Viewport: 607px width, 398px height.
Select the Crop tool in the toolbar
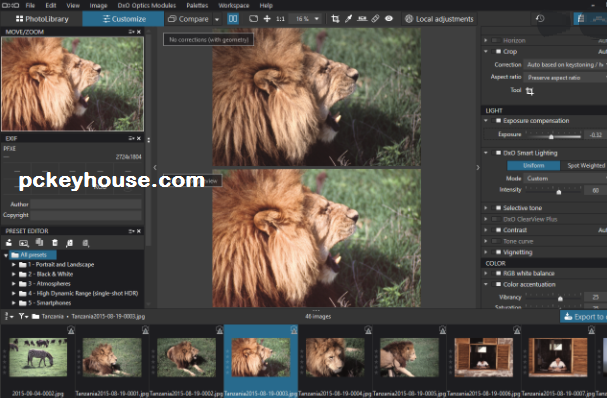[x=335, y=19]
